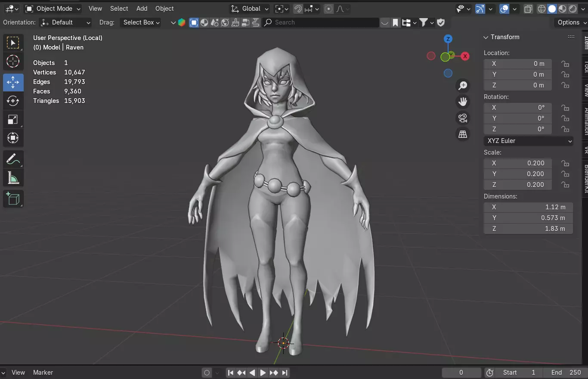The width and height of the screenshot is (588, 379).
Task: Unlock Location X lock icon
Action: coord(565,64)
